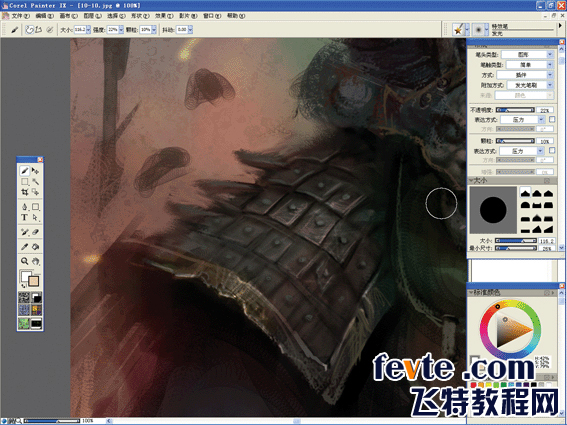Select the Rectangular Selection tool

(x=25, y=181)
